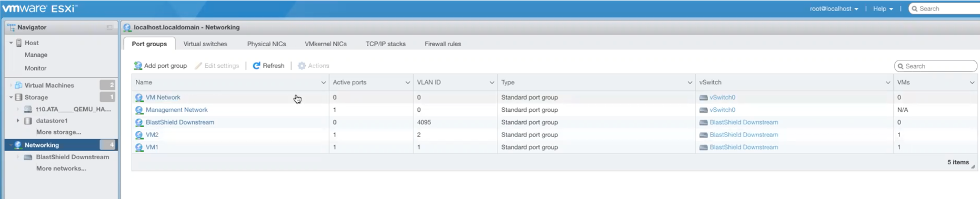This screenshot has height=199, width=980.
Task: Click the Networking count badge
Action: click(x=107, y=145)
